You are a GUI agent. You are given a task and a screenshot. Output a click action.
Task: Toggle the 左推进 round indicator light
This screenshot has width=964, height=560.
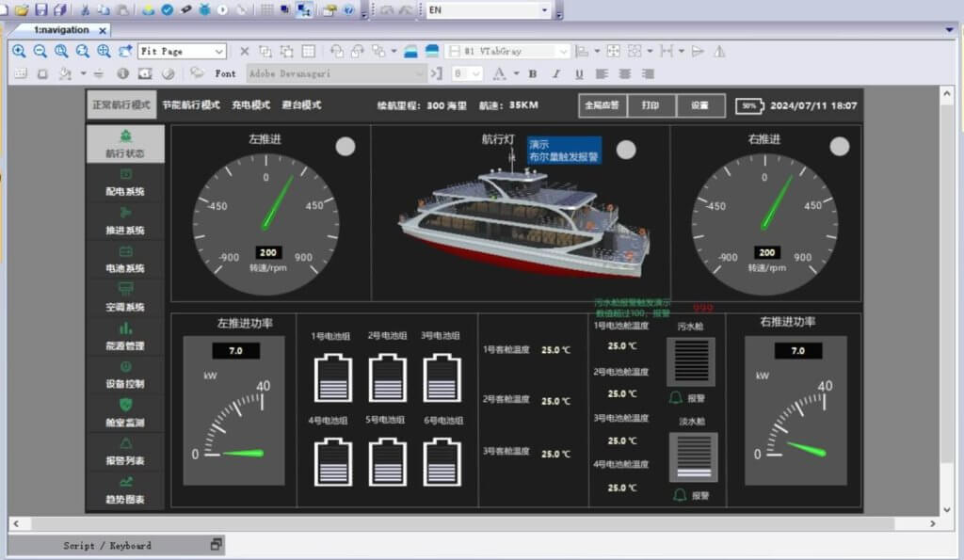coord(345,146)
